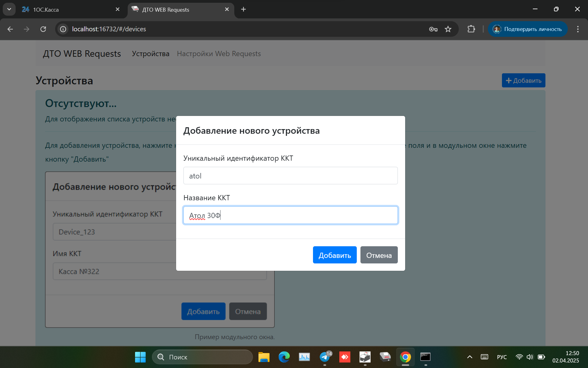Open the Настройки Web Requests nav item
The height and width of the screenshot is (368, 588).
coord(219,54)
